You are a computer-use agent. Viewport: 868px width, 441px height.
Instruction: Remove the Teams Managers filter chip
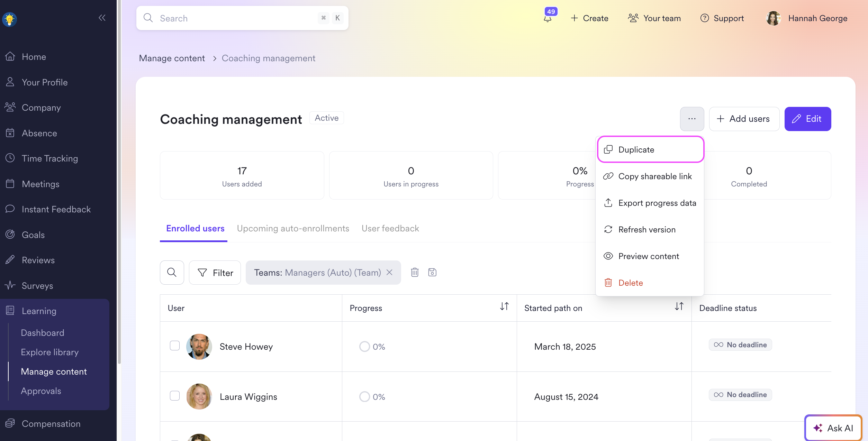tap(389, 273)
